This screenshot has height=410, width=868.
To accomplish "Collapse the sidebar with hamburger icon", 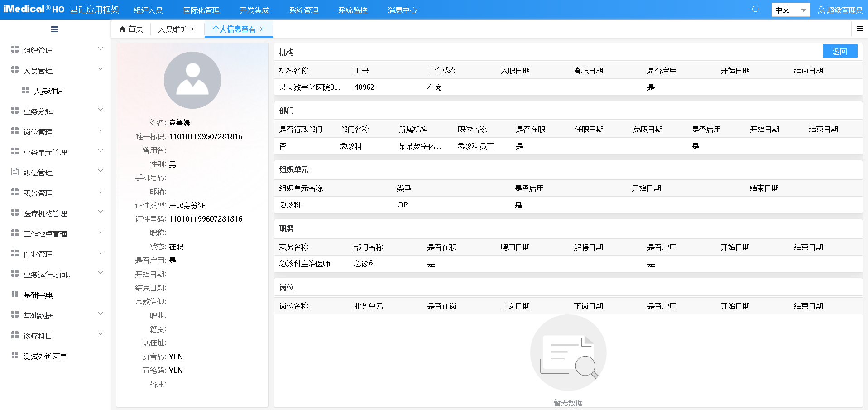I will pyautogui.click(x=54, y=29).
